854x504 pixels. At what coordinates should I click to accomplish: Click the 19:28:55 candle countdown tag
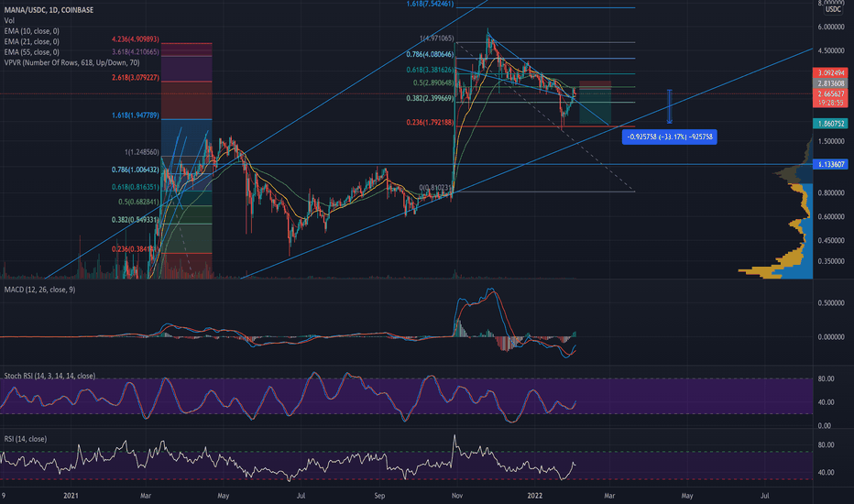pyautogui.click(x=830, y=103)
